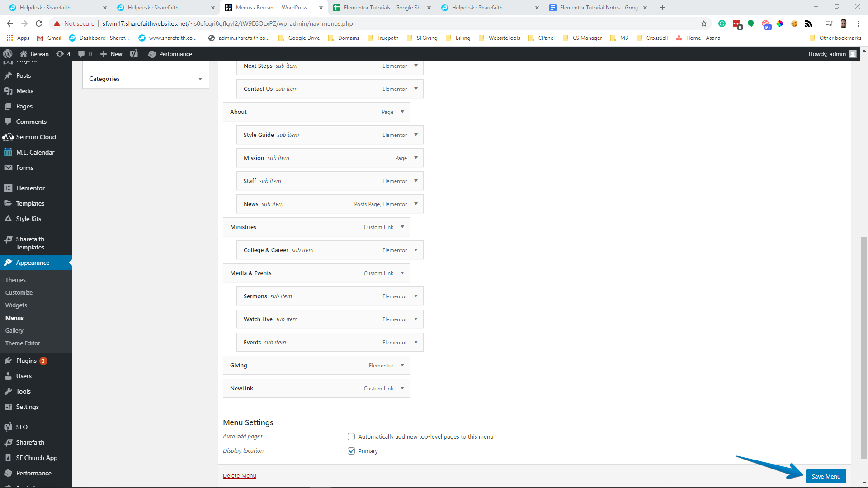Expand the NewLink custom link item
868x488 pixels.
[402, 388]
